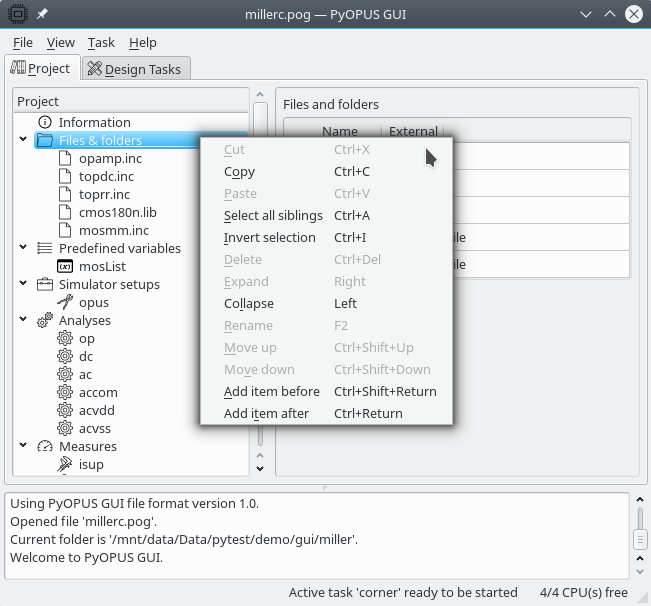
Task: Select the opus simulator wrench icon
Action: 65,302
